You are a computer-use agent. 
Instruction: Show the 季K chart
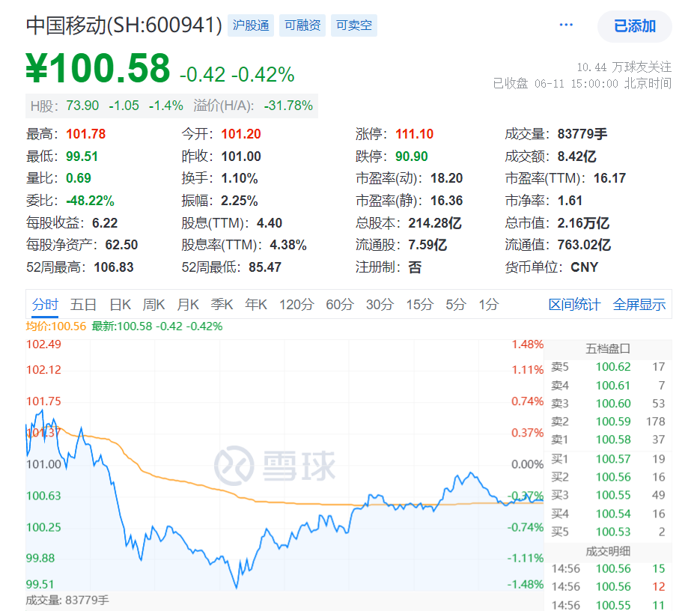(222, 305)
